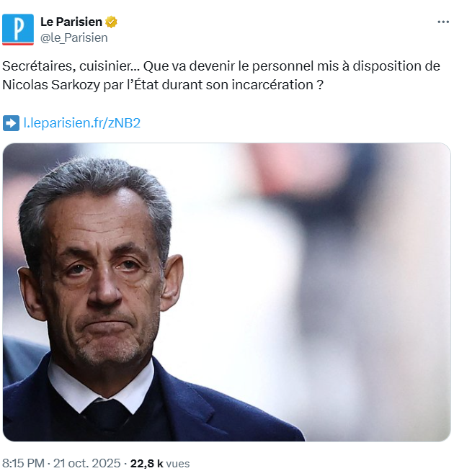The height and width of the screenshot is (476, 454).
Task: Open the tweet photo in full view
Action: (227, 292)
